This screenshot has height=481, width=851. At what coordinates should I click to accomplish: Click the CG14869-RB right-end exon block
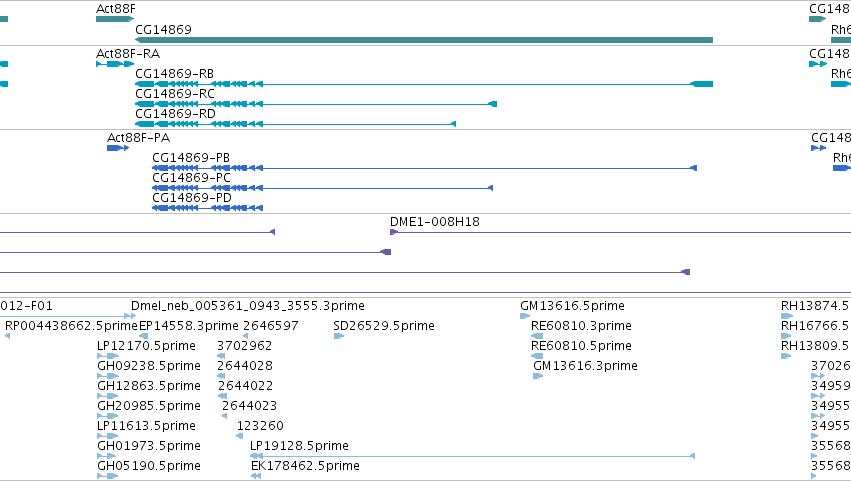(x=701, y=84)
